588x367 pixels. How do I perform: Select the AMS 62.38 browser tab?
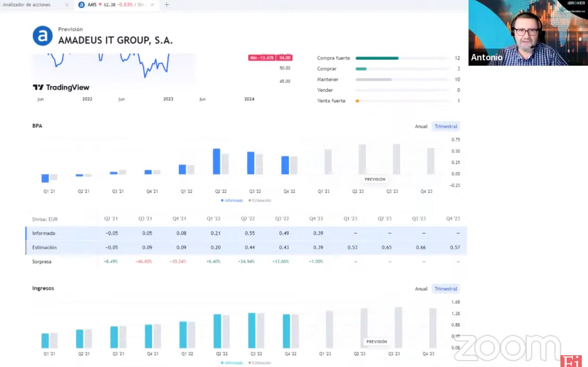point(117,5)
